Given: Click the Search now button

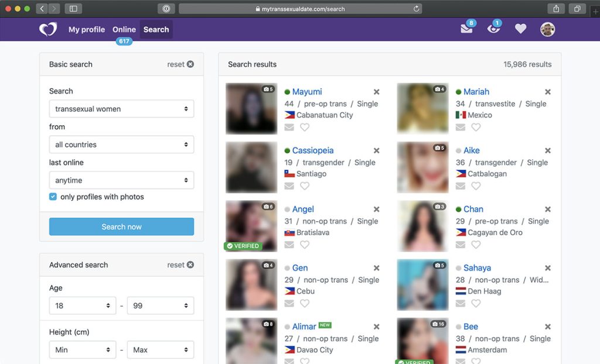Looking at the screenshot, I should click(x=121, y=226).
